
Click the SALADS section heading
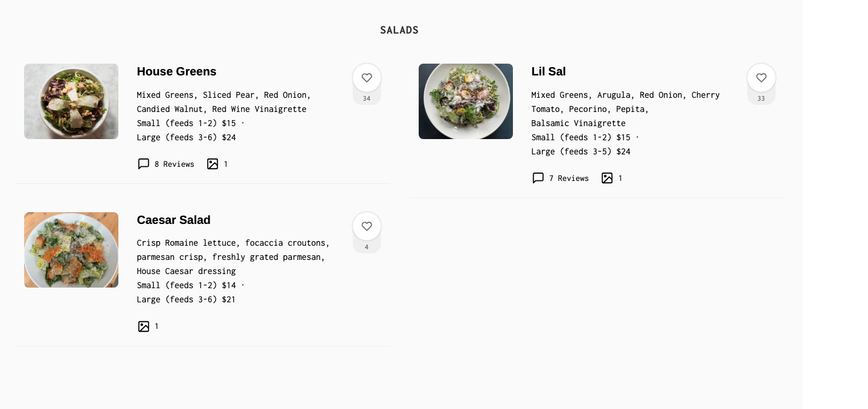pyautogui.click(x=399, y=30)
